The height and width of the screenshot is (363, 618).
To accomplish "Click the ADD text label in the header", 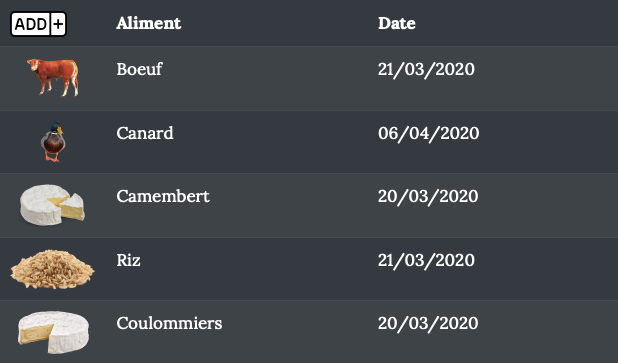I will [x=31, y=24].
